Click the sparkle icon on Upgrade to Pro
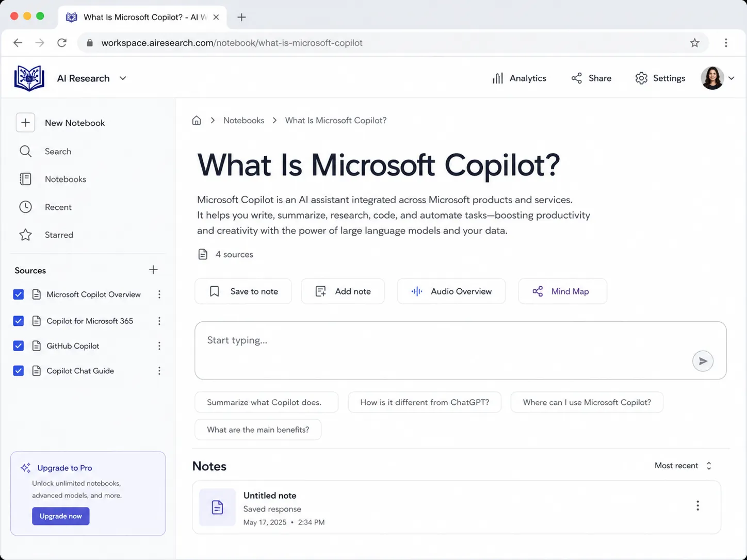The width and height of the screenshot is (747, 560). point(26,468)
